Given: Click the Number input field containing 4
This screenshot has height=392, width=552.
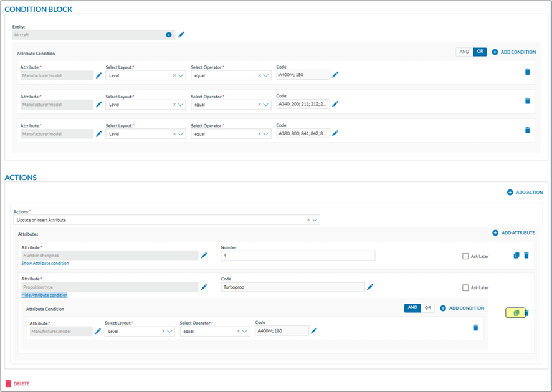Looking at the screenshot, I should click(x=298, y=256).
